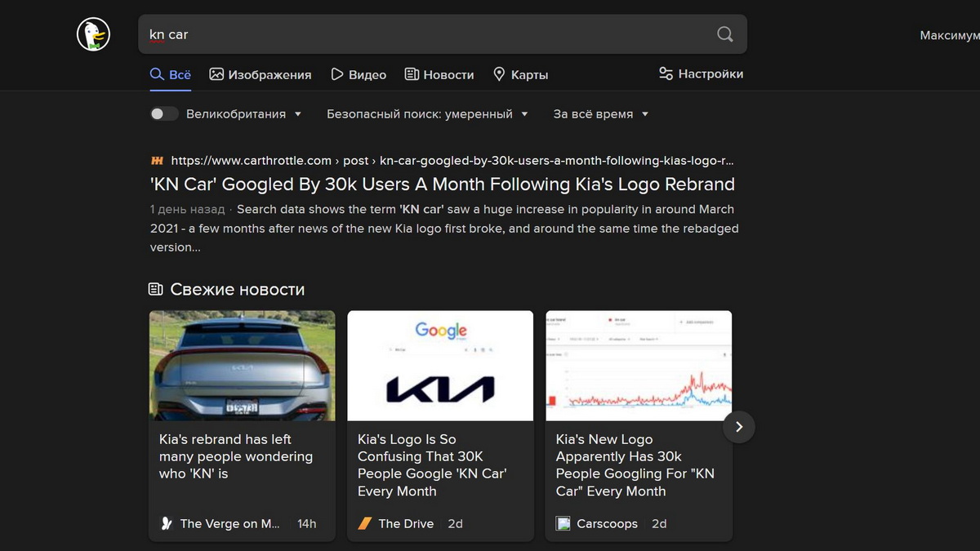The image size is (980, 551).
Task: Click the Carthrottle favicon beside result URL
Action: [157, 161]
